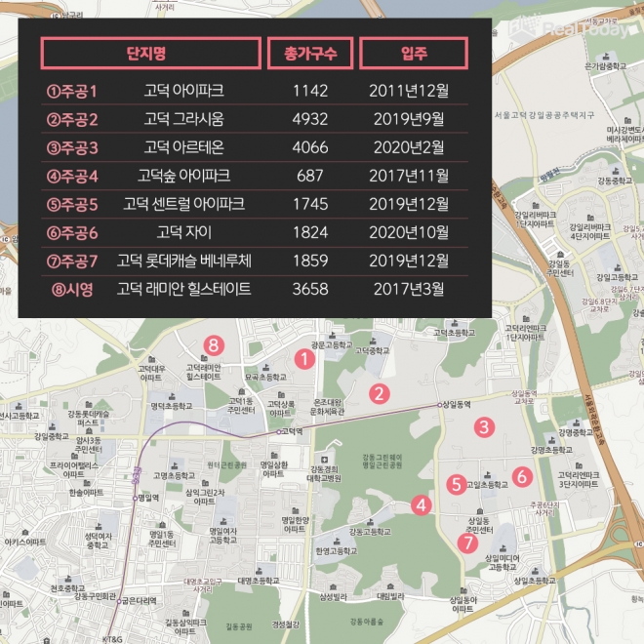Image resolution: width=644 pixels, height=644 pixels.
Task: Click move-in date 2017년3월
Action: pyautogui.click(x=409, y=289)
